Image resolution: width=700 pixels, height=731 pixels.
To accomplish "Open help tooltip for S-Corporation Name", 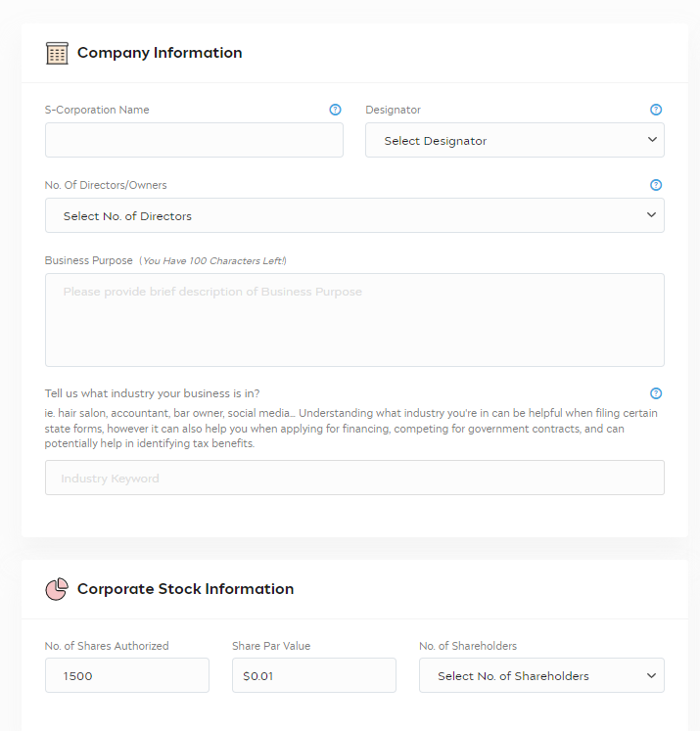I will [x=335, y=110].
